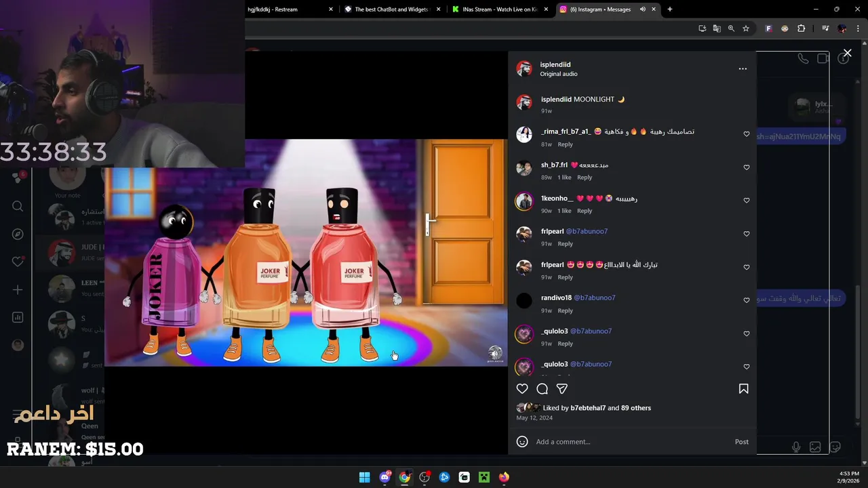Like the comment by _rima_frl_b7_a1_
The width and height of the screenshot is (868, 488).
(747, 134)
